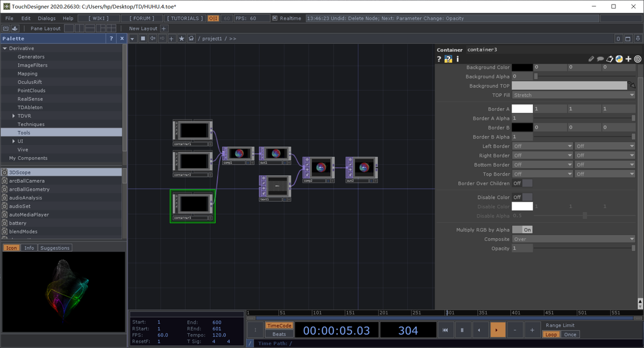
Task: Click the Python help icon in parameter panel
Action: click(x=448, y=59)
